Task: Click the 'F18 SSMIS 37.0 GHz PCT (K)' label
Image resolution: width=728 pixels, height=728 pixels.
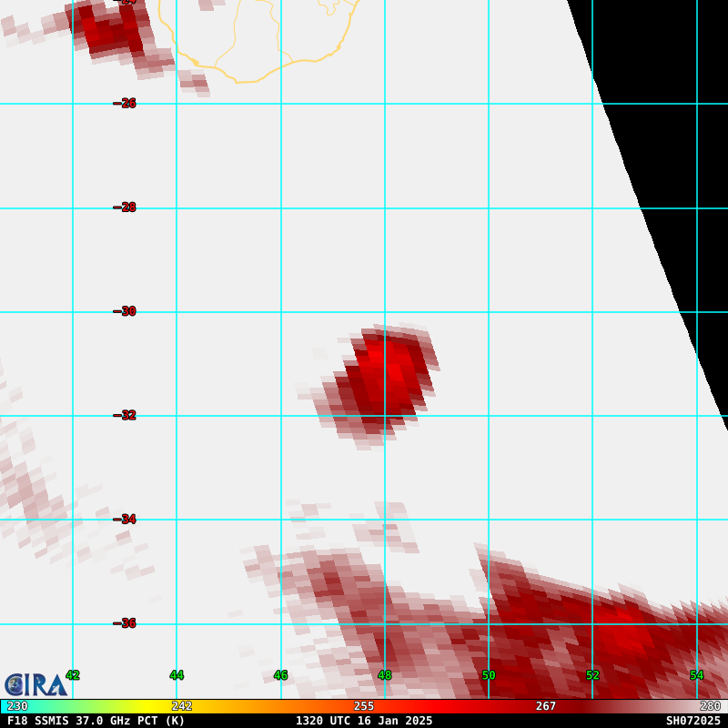Action: [96, 721]
